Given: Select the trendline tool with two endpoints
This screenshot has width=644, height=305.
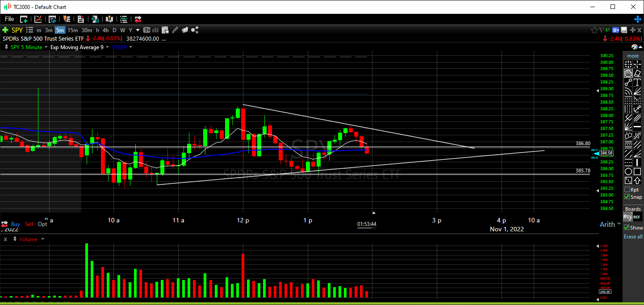Looking at the screenshot, I should pyautogui.click(x=628, y=82).
